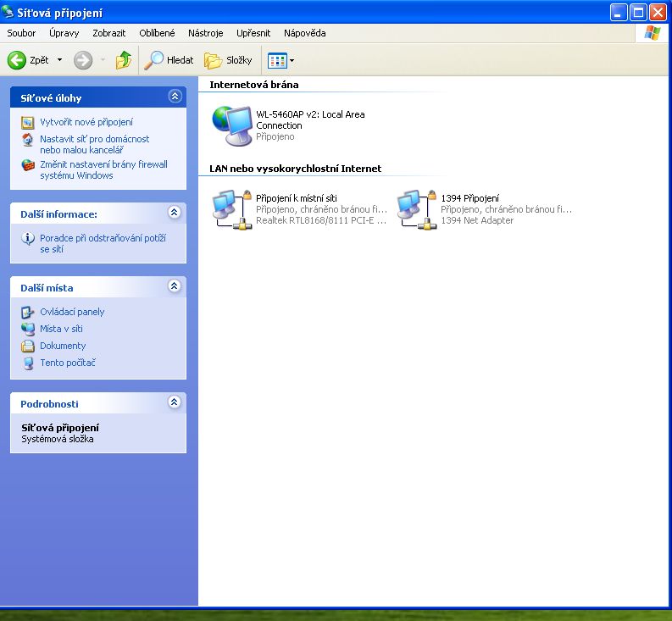Screen dimensions: 672x621
Task: Open the Soubor menu
Action: (21, 33)
